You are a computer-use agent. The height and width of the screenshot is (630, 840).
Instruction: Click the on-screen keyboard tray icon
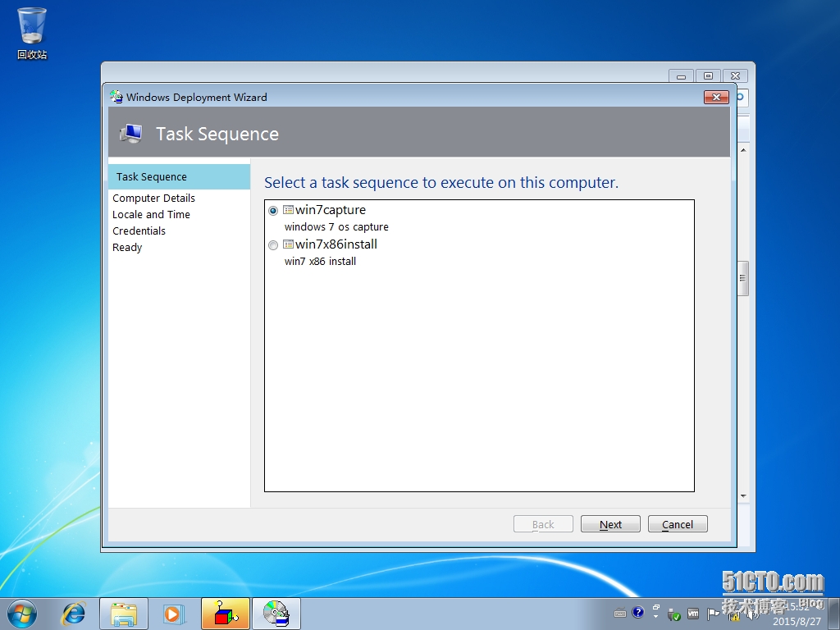pyautogui.click(x=620, y=614)
